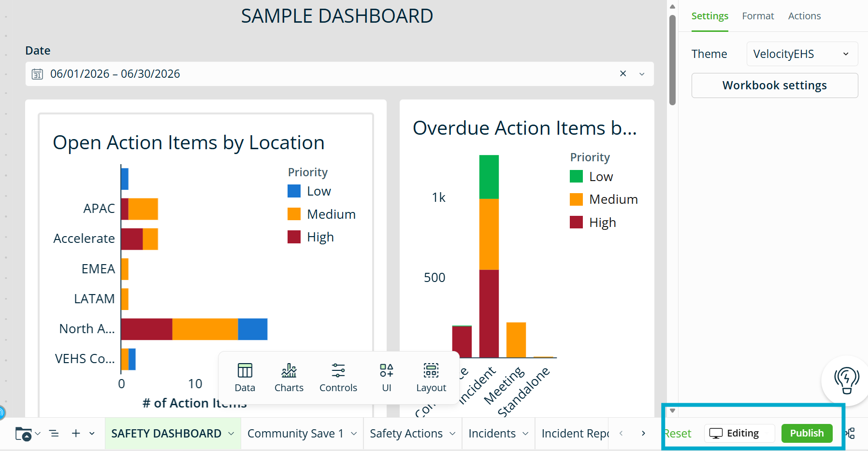Click the Publish button

pyautogui.click(x=807, y=433)
